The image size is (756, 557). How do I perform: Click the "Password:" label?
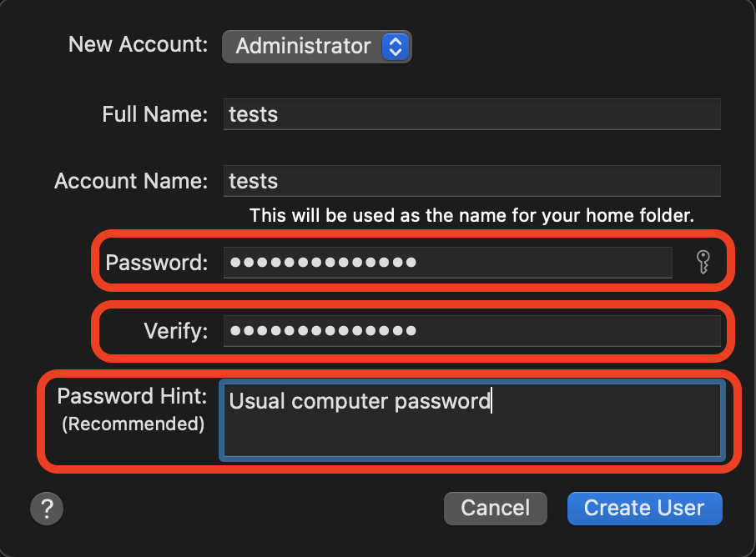pyautogui.click(x=156, y=263)
